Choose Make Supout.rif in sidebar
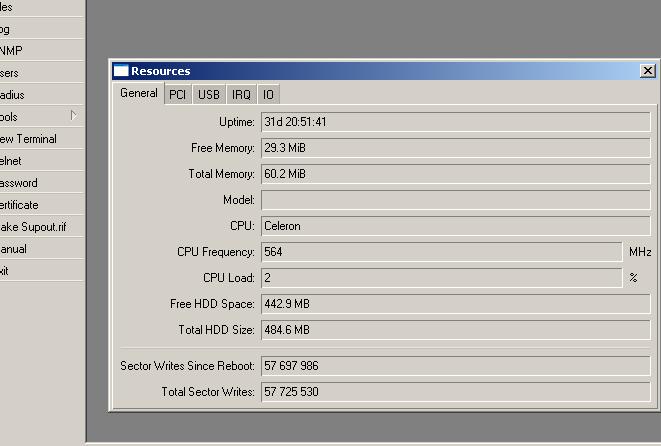Screen dimensions: 661x446 (x=42, y=227)
